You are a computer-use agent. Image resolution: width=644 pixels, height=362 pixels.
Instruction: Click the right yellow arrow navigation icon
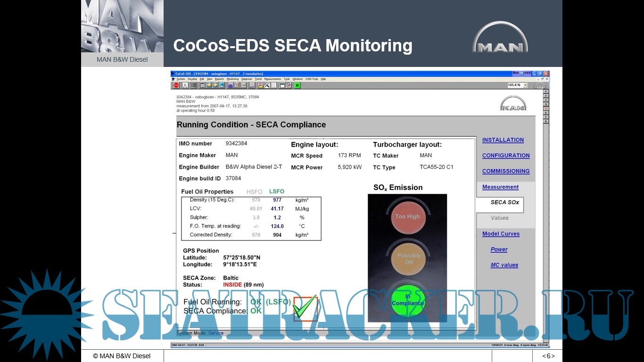pyautogui.click(x=215, y=85)
